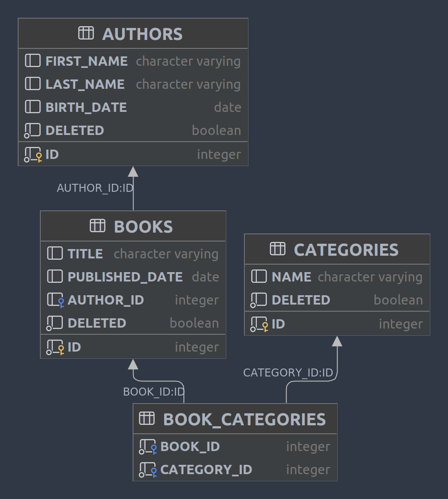Click the column icon next to FIRST_NAME
This screenshot has width=448, height=499.
[32, 60]
